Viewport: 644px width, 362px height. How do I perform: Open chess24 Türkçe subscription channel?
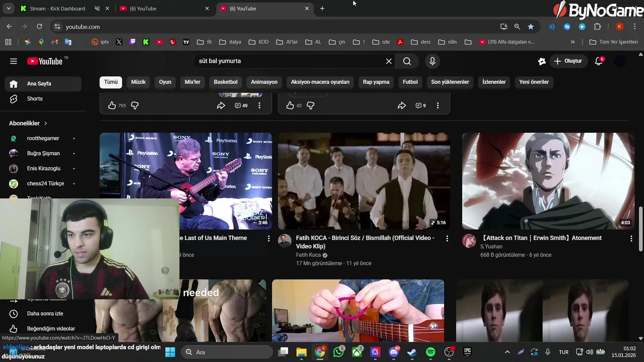click(43, 184)
